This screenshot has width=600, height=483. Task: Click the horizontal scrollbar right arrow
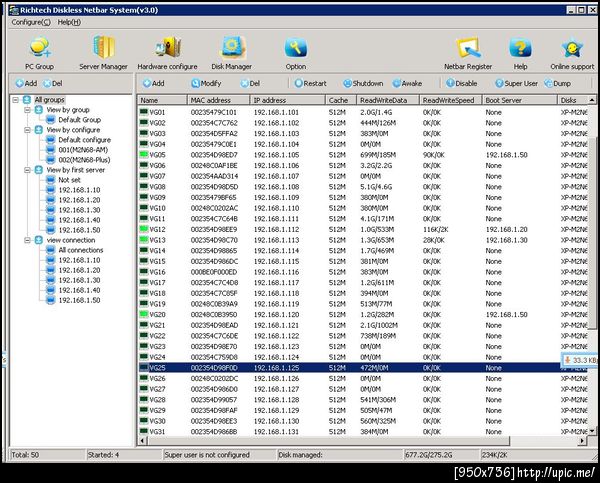pyautogui.click(x=582, y=441)
